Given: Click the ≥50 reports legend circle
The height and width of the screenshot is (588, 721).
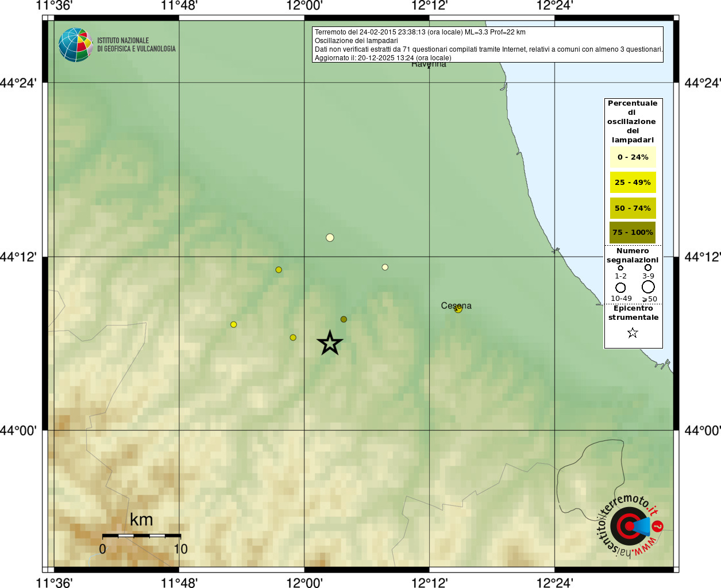Looking at the screenshot, I should click(648, 287).
